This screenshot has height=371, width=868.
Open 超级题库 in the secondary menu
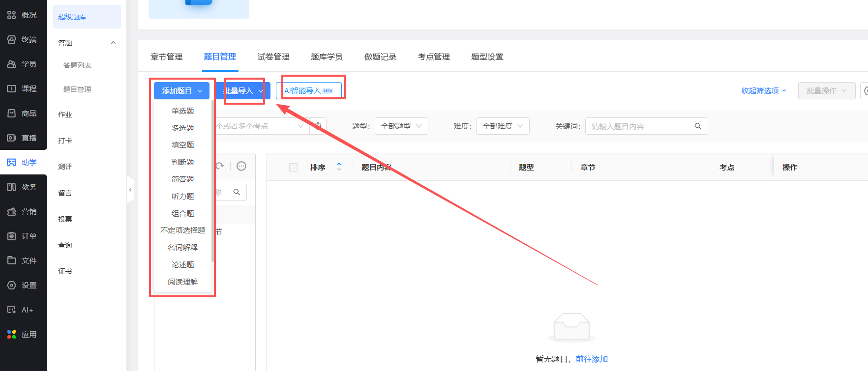(87, 17)
